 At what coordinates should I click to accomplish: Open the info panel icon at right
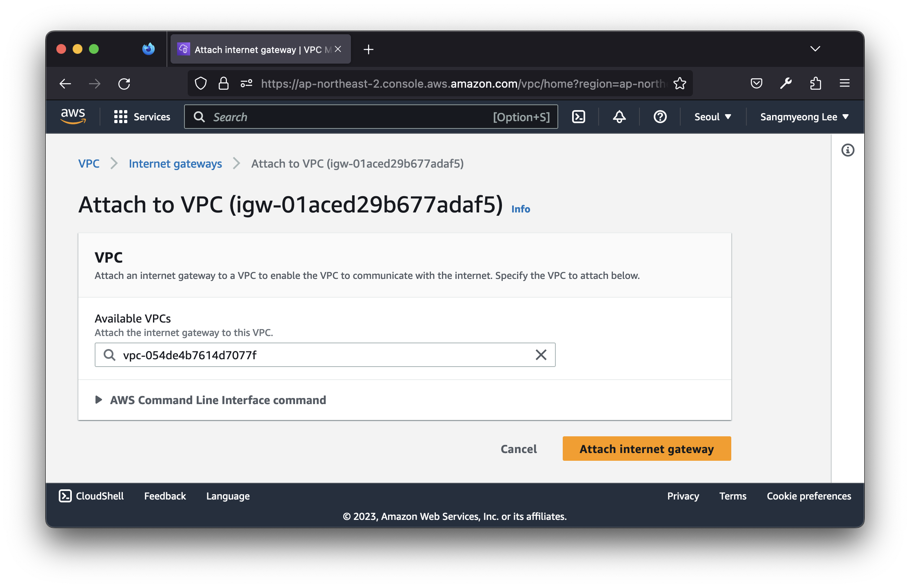coord(848,150)
